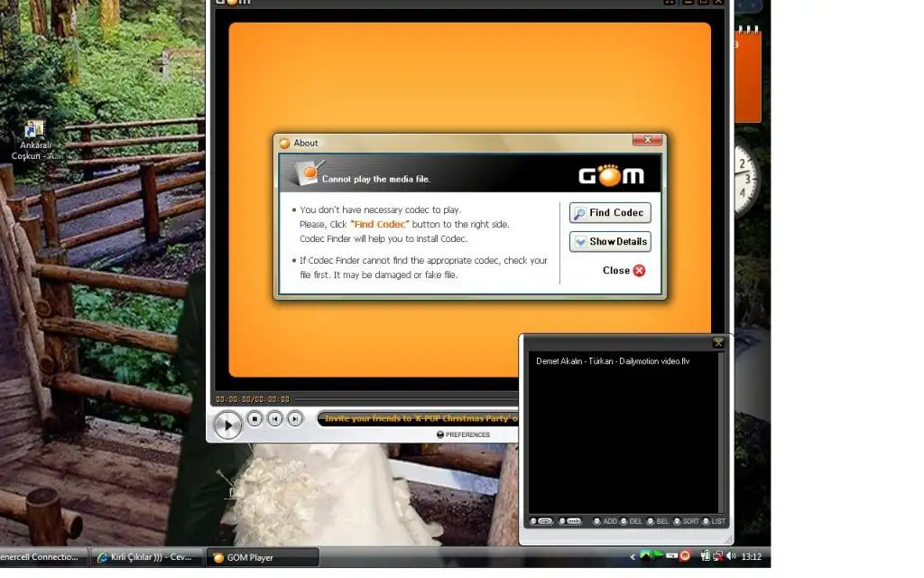Screen dimensions: 924x578
Task: Click the sidebar clock gadget
Action: pyautogui.click(x=746, y=178)
